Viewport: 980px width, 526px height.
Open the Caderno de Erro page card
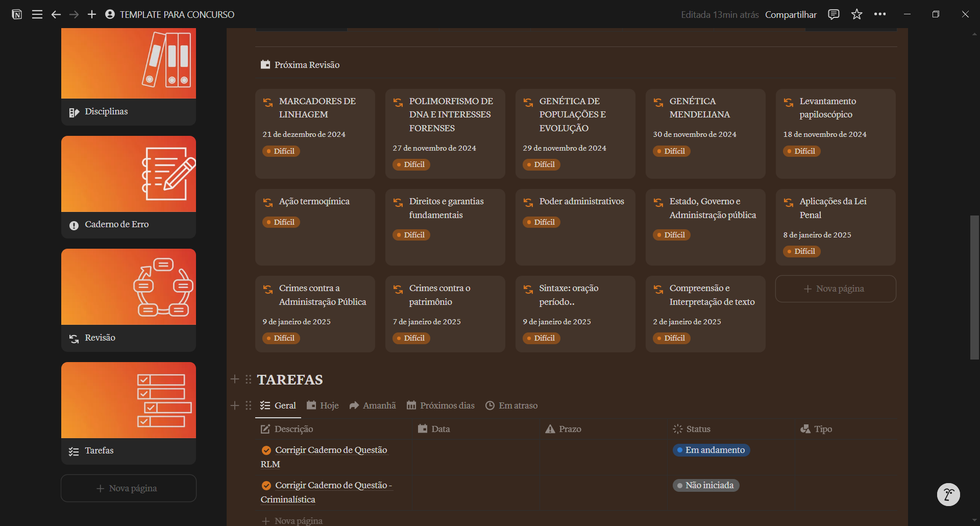128,186
